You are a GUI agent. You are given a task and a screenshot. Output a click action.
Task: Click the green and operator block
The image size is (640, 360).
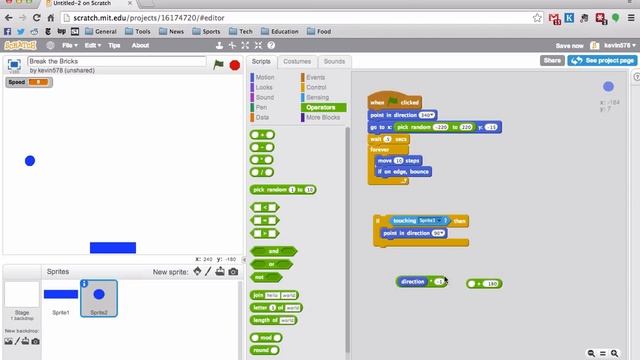click(273, 251)
